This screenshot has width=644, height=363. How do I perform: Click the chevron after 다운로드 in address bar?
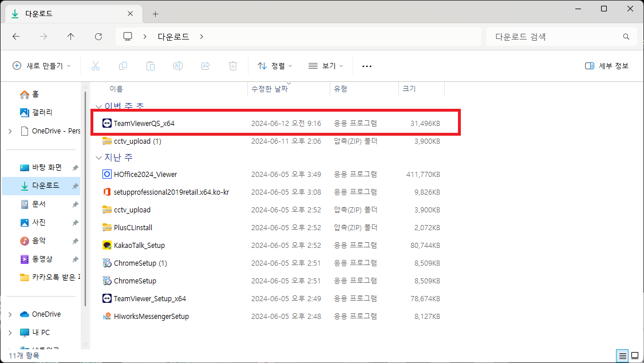pyautogui.click(x=202, y=37)
